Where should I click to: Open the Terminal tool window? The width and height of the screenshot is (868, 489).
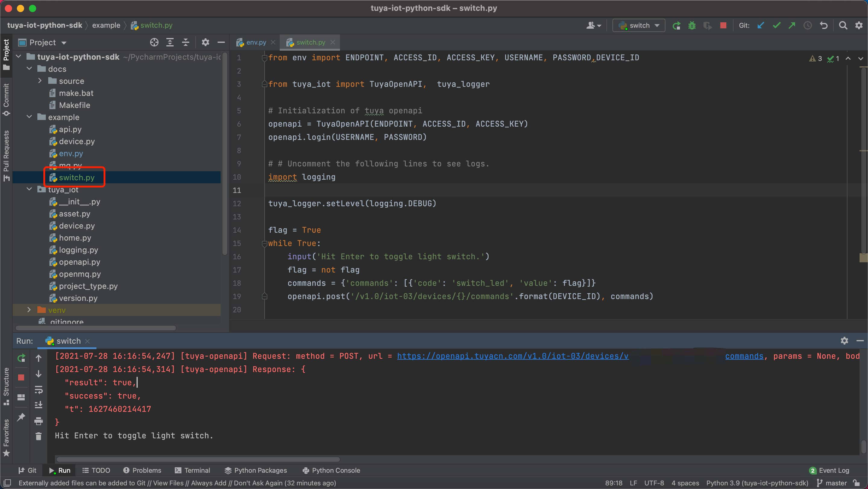[x=192, y=470]
